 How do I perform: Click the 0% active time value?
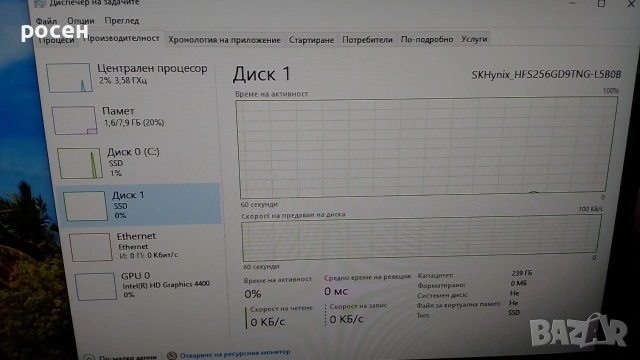[x=253, y=294]
